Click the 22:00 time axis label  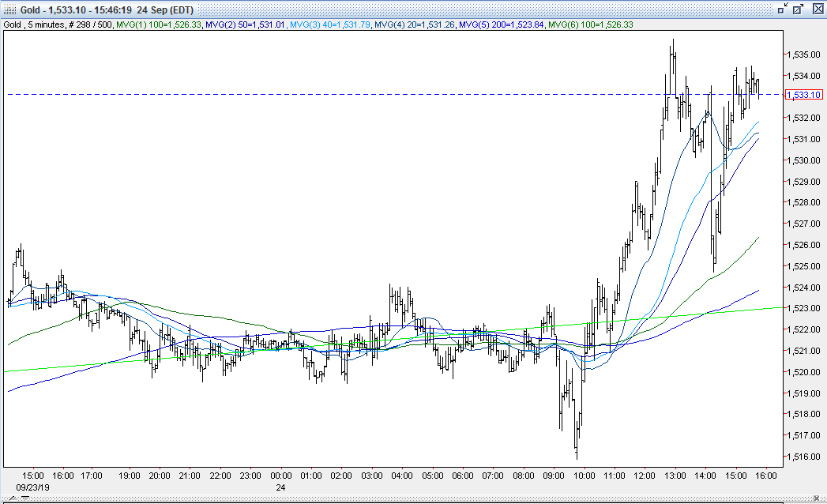click(x=220, y=476)
